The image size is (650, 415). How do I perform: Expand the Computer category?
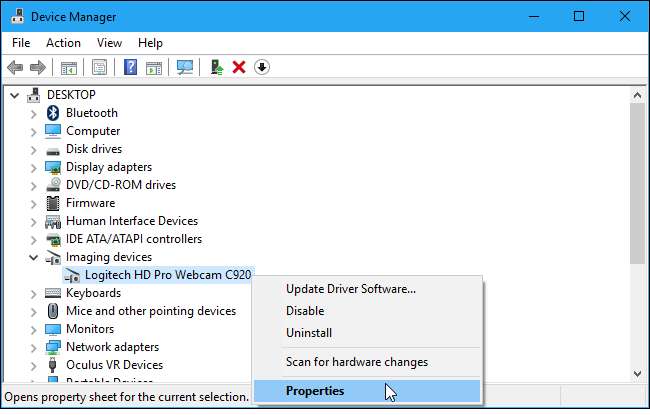pos(34,132)
